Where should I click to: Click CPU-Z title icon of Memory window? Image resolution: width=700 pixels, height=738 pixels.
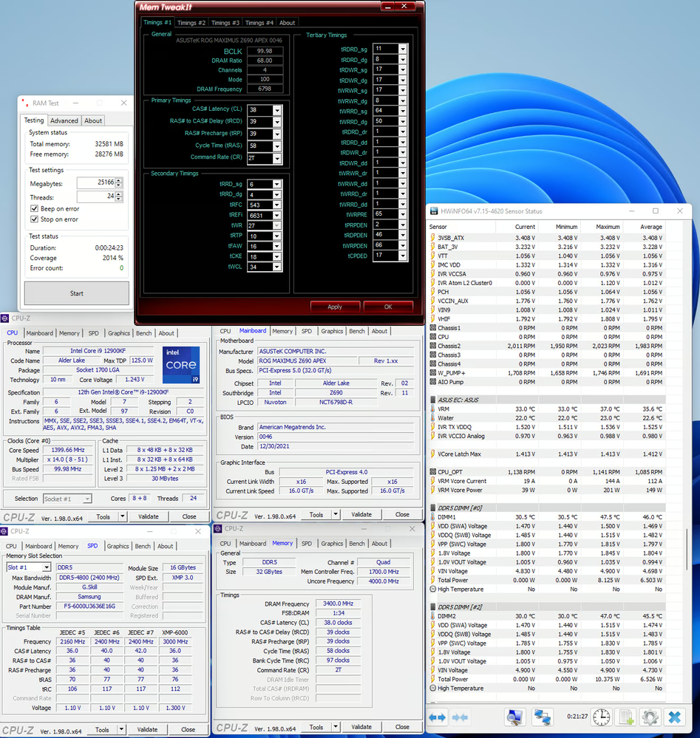(217, 528)
